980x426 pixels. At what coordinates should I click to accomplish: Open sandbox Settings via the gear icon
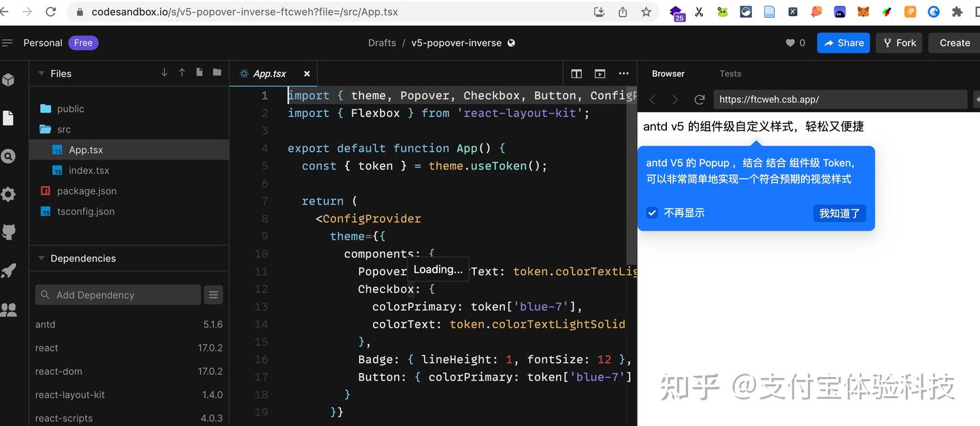click(9, 194)
